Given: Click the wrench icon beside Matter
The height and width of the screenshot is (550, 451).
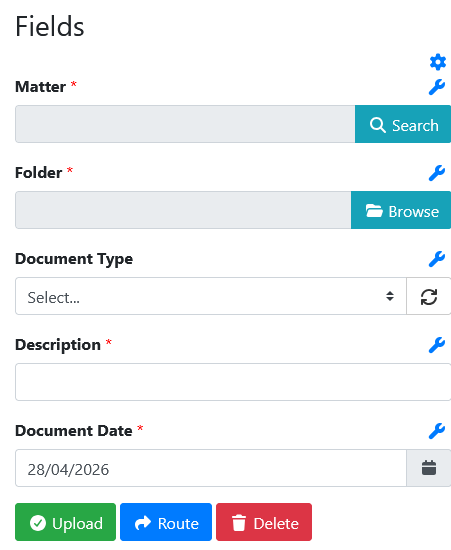Looking at the screenshot, I should 437,87.
